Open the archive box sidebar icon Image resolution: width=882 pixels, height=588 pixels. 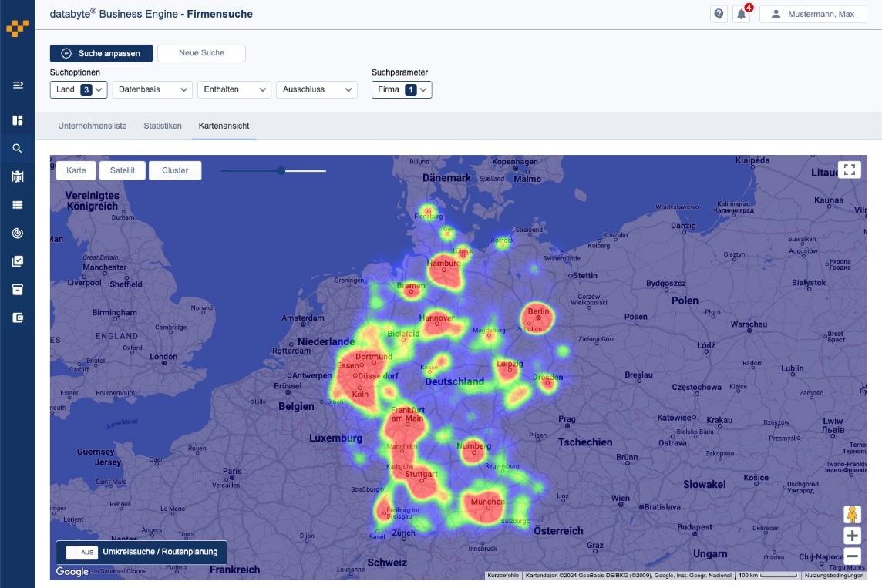coord(18,290)
